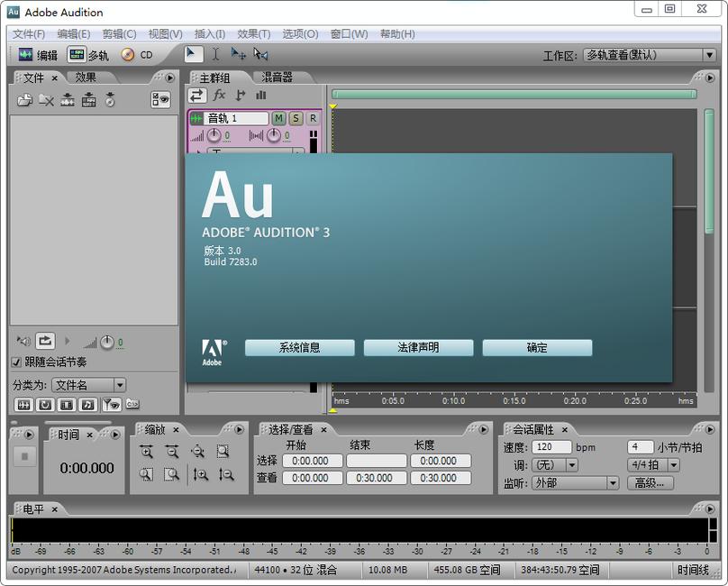Select the Hybrid tool arrow in the toolbar

click(x=192, y=54)
